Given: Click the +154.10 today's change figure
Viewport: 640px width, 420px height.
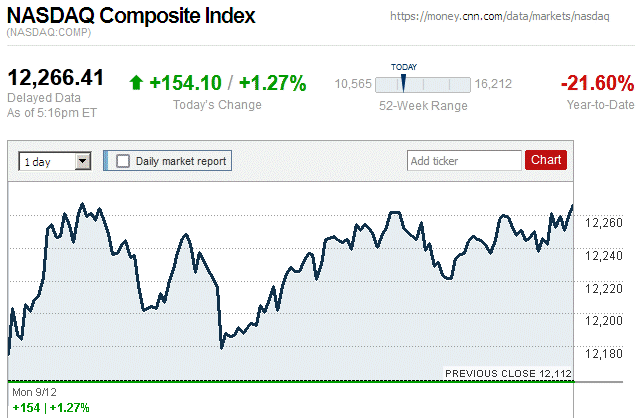Looking at the screenshot, I should (x=185, y=83).
